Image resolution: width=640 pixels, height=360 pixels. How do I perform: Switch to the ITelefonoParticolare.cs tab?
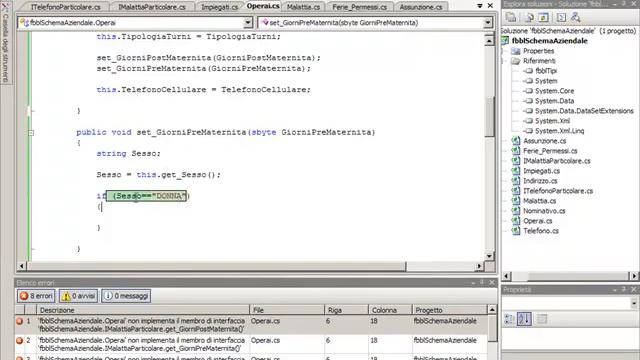pyautogui.click(x=66, y=7)
